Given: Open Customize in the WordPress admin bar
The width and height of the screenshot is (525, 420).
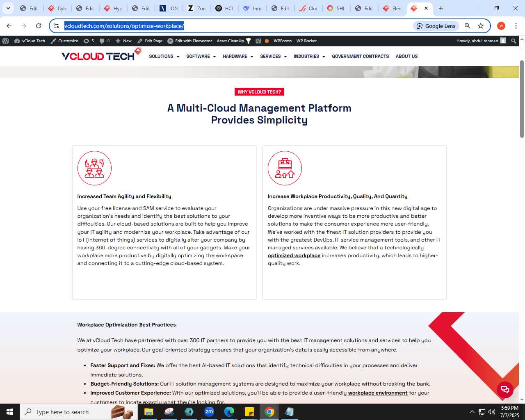Looking at the screenshot, I should [64, 41].
